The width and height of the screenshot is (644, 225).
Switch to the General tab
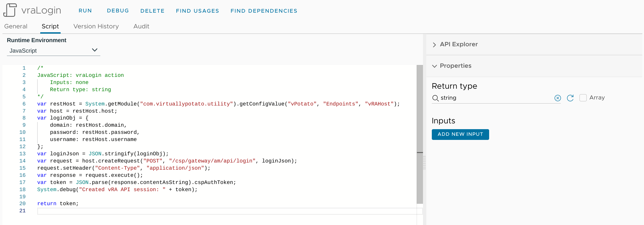pyautogui.click(x=16, y=26)
